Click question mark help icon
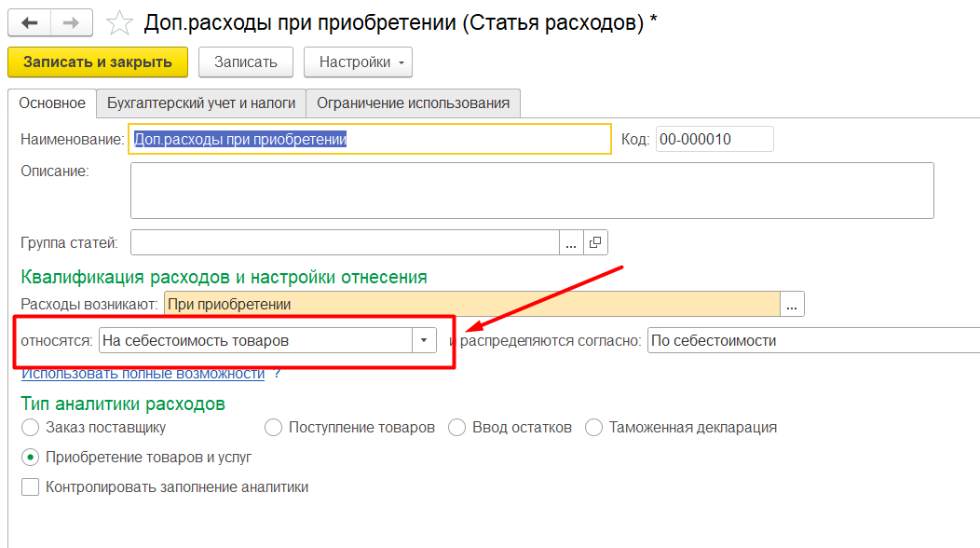This screenshot has width=980, height=548. point(277,374)
